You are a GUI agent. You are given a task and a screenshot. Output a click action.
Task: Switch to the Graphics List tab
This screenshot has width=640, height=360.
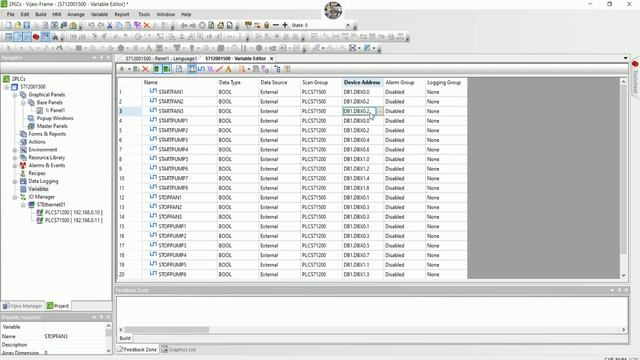[x=178, y=349]
